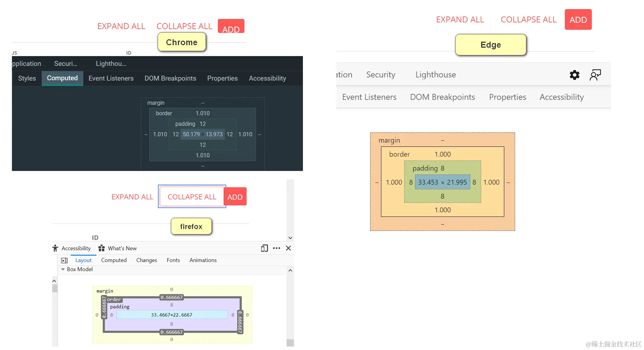The height and width of the screenshot is (350, 644).
Task: Click the firefox tooltip label
Action: tap(191, 226)
